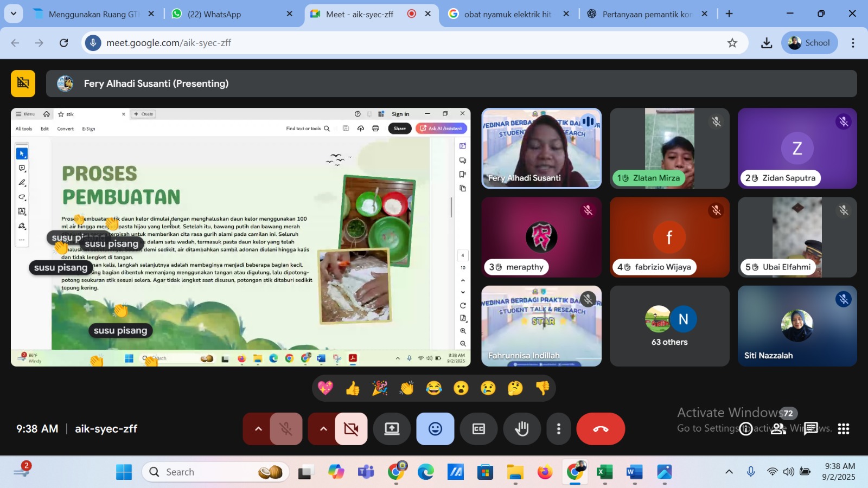Expand video settings arrow beside camera
868x488 pixels.
point(323,429)
